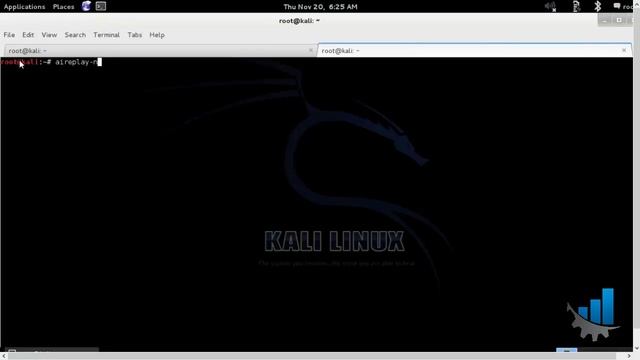Click the date and time clock
This screenshot has height=360, width=640.
tap(320, 7)
